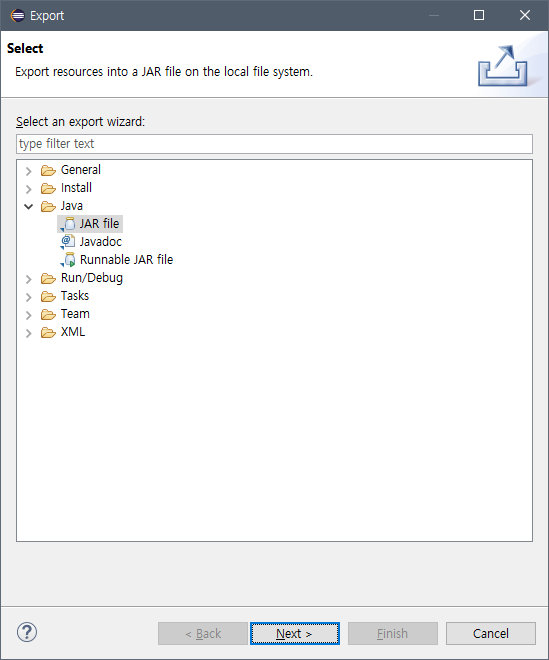This screenshot has height=660, width=549.
Task: Click the JAR file export icon
Action: point(68,224)
